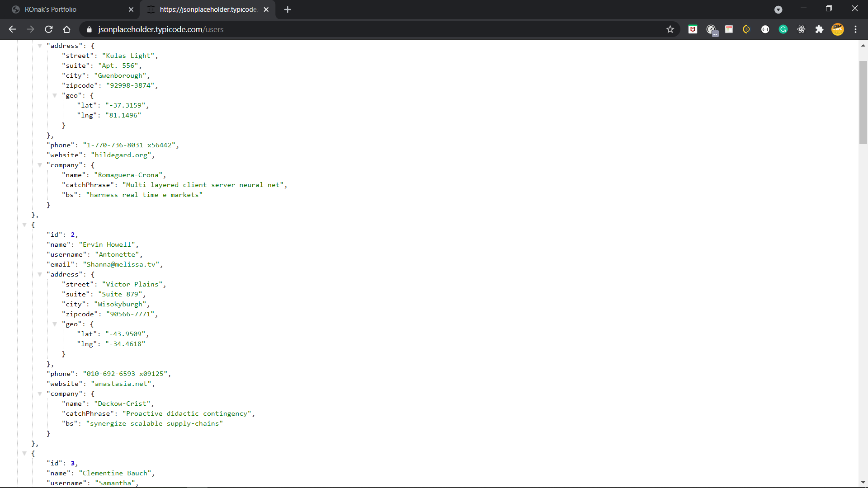This screenshot has height=488, width=868.
Task: Click the vertical scrollbar thumb
Action: tap(863, 103)
